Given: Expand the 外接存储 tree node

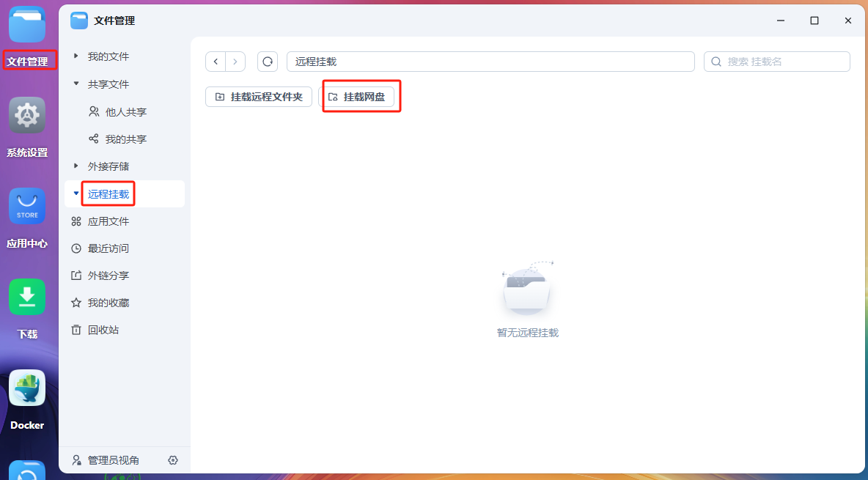Looking at the screenshot, I should click(76, 166).
